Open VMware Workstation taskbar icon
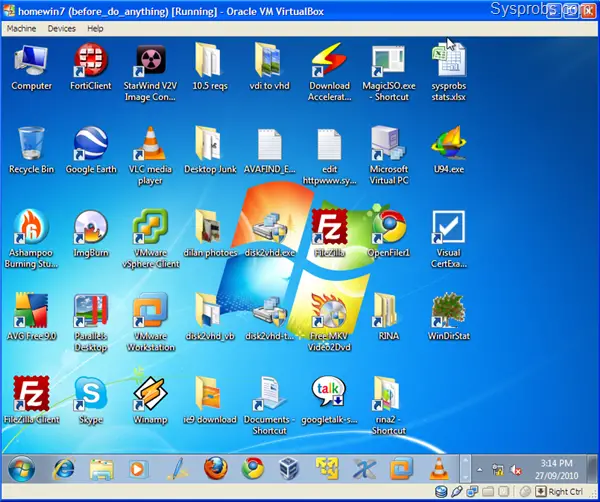The width and height of the screenshot is (600, 502). click(401, 469)
